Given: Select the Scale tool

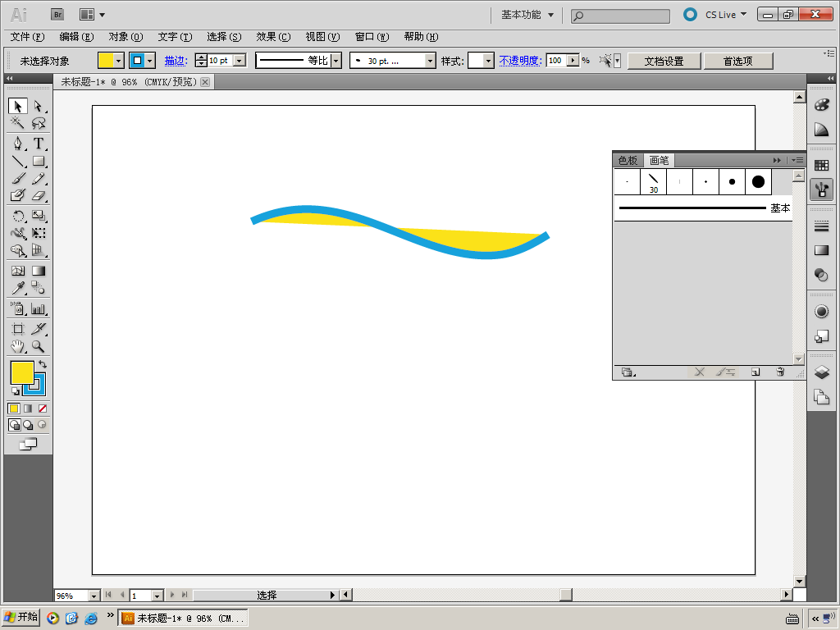Looking at the screenshot, I should (x=38, y=216).
